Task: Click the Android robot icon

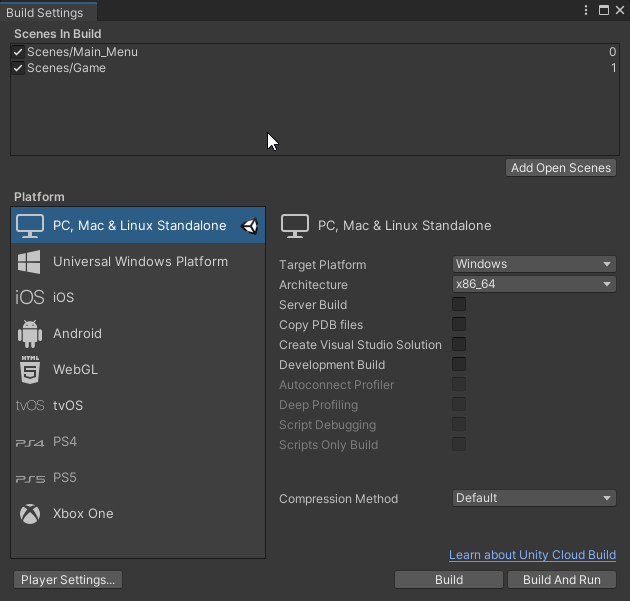Action: [30, 334]
